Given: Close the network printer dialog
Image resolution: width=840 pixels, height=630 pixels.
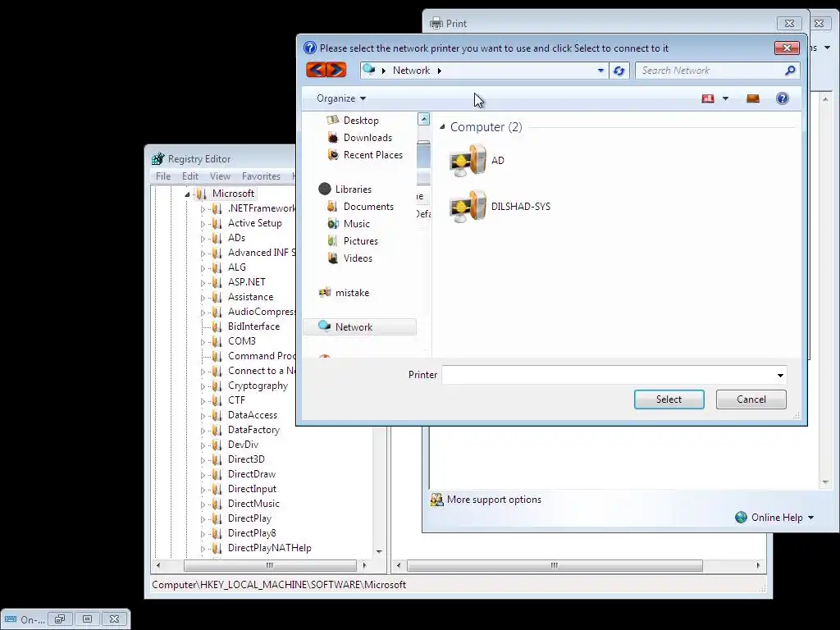Looking at the screenshot, I should pos(787,48).
